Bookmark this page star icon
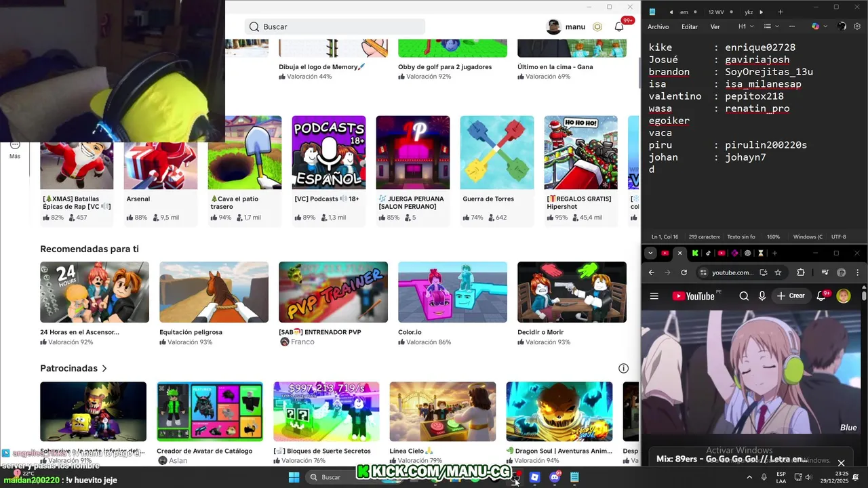Screen dimensions: 868x488 click(x=778, y=272)
